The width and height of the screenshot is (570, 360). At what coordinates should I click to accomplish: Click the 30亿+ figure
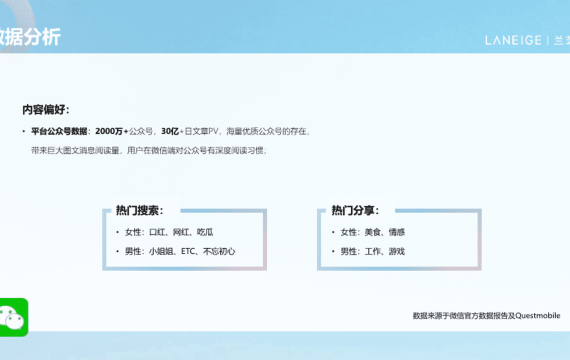pos(172,131)
